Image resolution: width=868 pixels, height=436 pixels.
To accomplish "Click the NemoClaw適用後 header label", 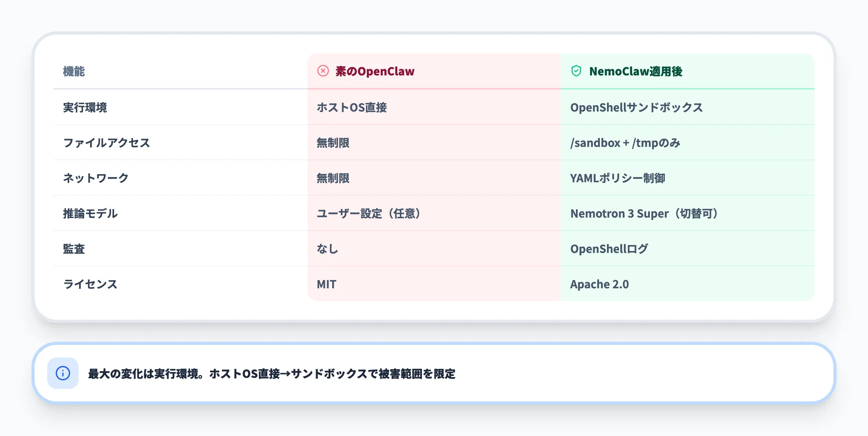I will 636,71.
